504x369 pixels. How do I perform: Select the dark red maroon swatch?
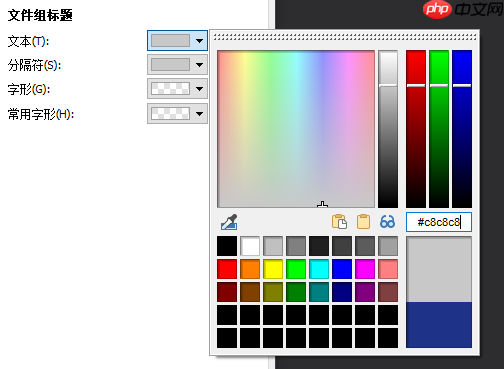click(227, 292)
